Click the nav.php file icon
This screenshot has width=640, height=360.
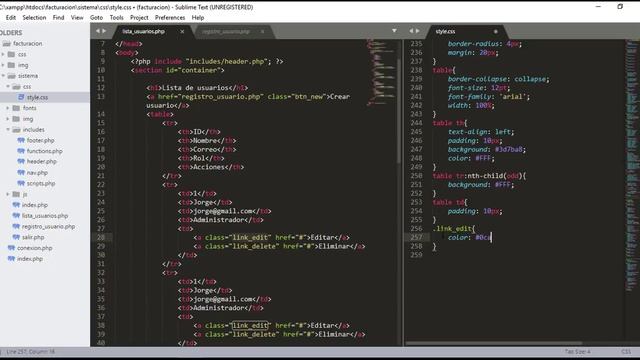[21, 172]
